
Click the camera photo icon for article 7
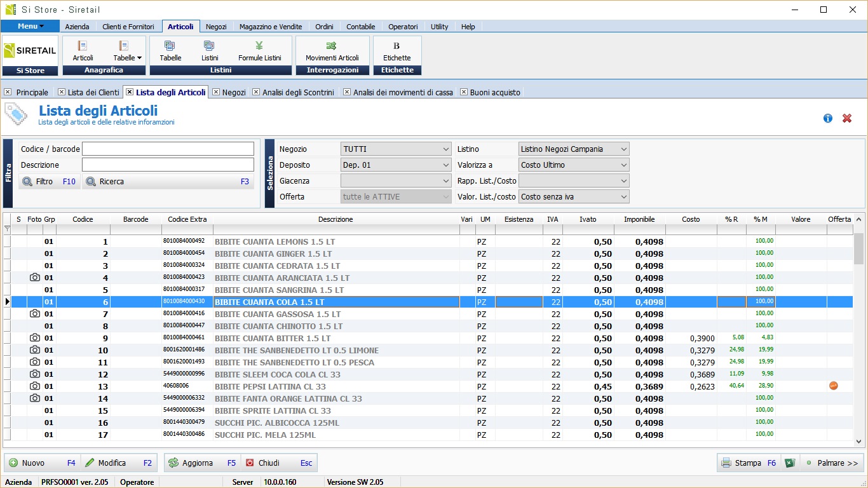coord(35,314)
